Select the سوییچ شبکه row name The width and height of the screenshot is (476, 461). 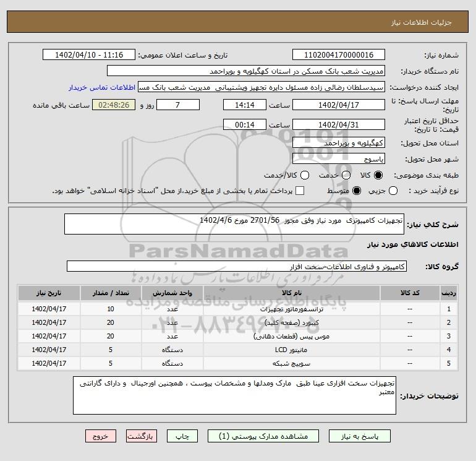pos(291,363)
